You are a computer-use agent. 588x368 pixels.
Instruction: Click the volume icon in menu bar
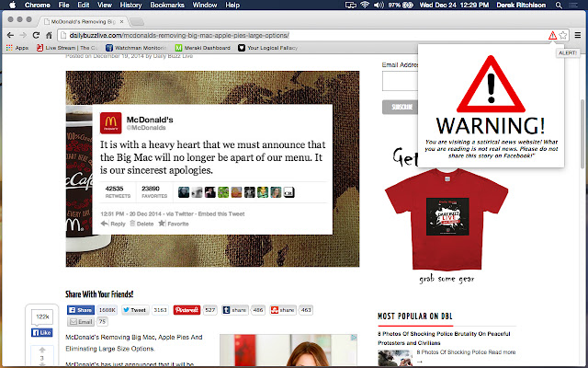coord(379,5)
